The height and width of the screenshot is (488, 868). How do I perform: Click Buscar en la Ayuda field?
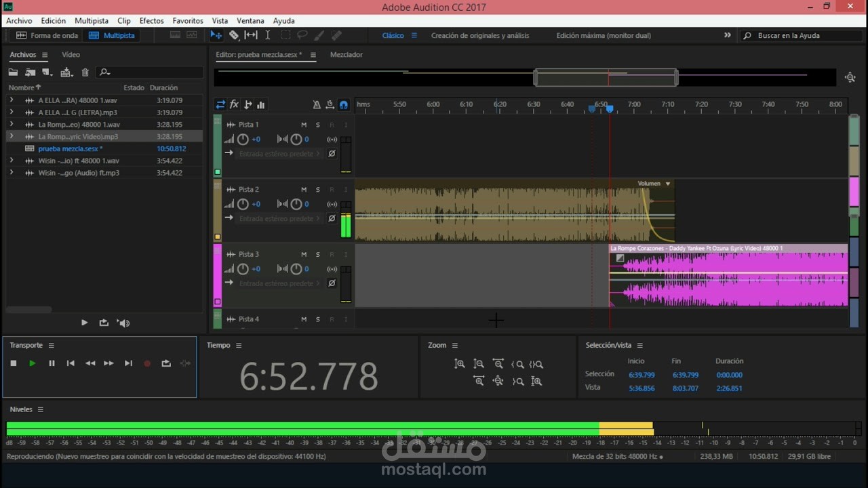point(803,35)
